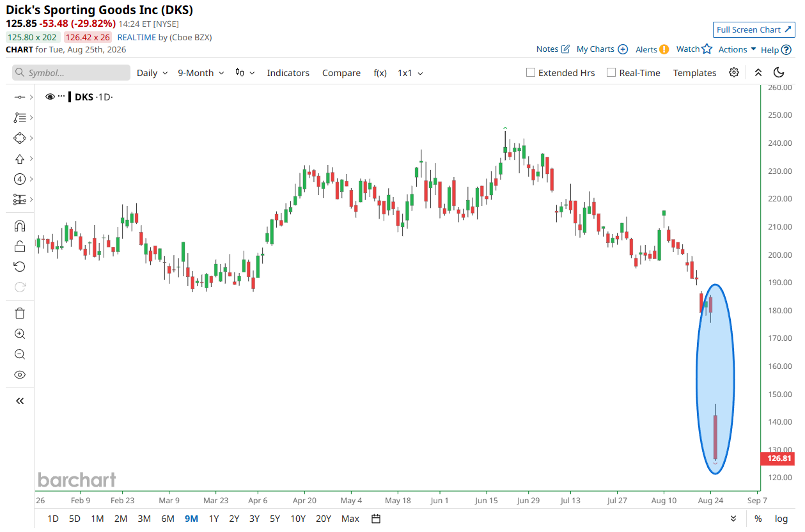
Task: Click the 126.81 current price label
Action: point(778,458)
